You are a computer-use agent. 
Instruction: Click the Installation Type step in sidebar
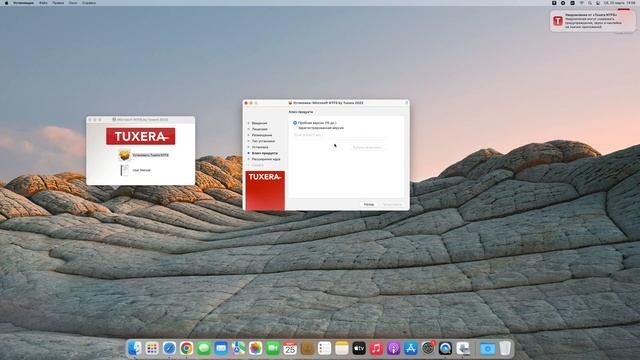263,141
